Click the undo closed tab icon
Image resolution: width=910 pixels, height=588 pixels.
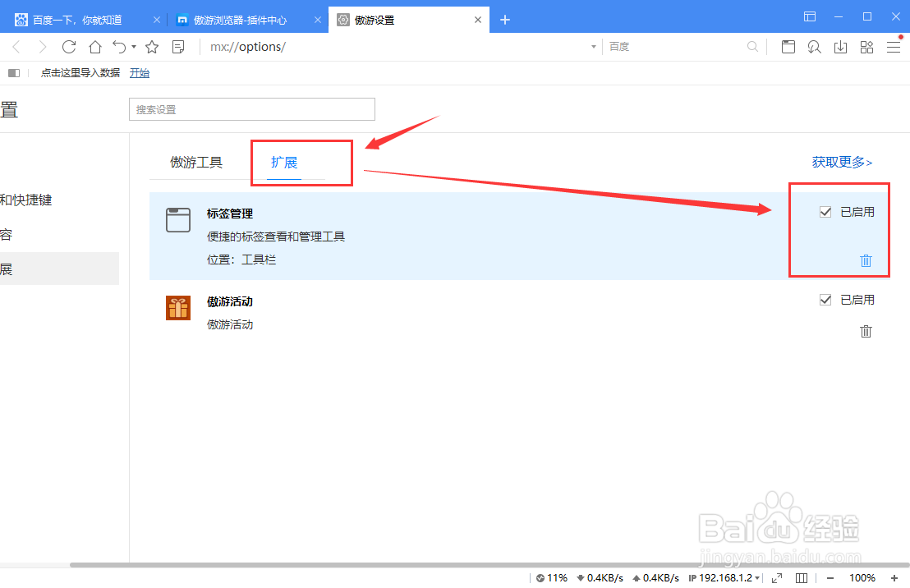click(120, 47)
